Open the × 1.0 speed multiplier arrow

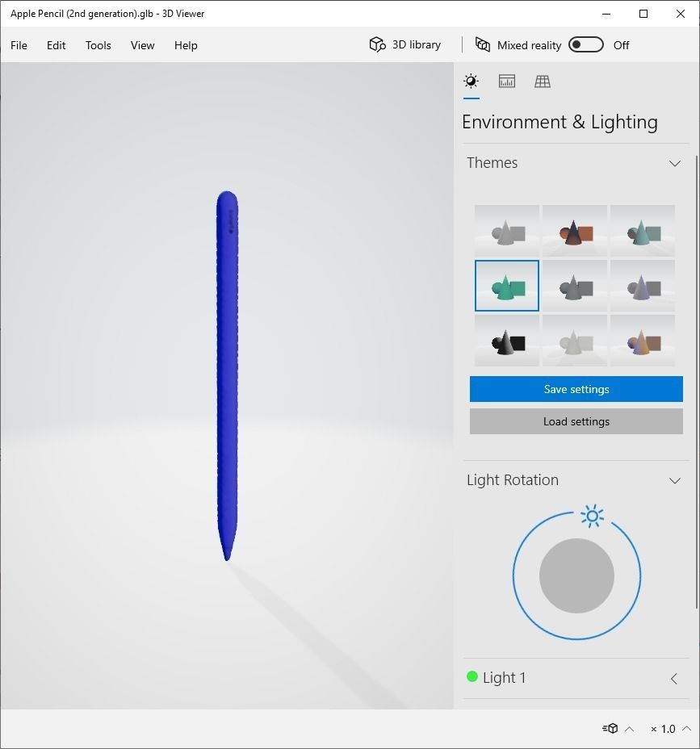coord(686,729)
